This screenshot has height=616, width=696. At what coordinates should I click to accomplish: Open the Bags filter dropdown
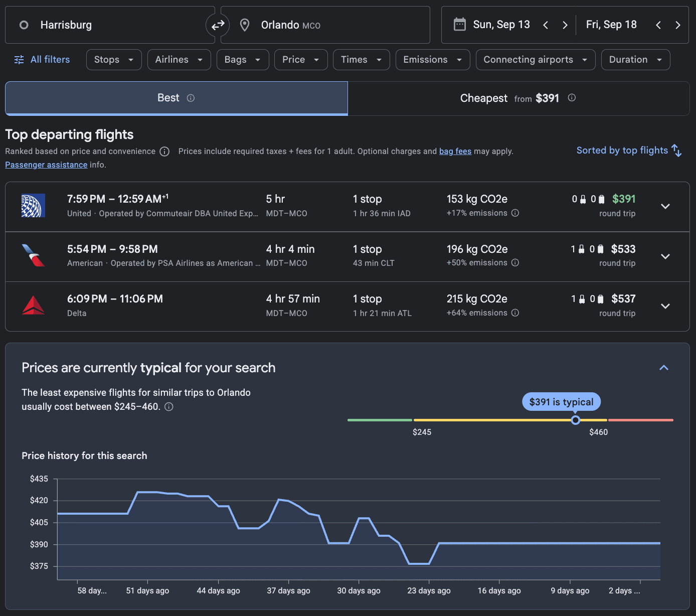point(243,60)
